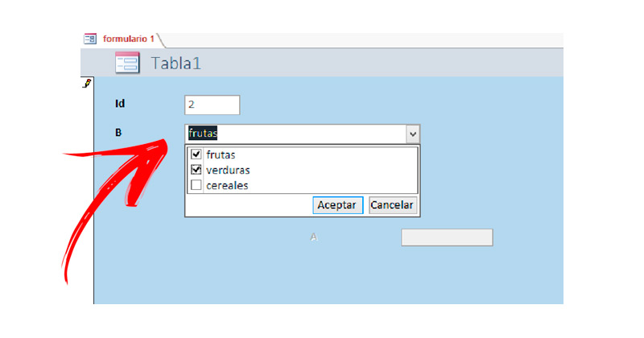Viewport: 644px width, 338px height.
Task: Click the pencil edit record indicator
Action: [x=87, y=83]
